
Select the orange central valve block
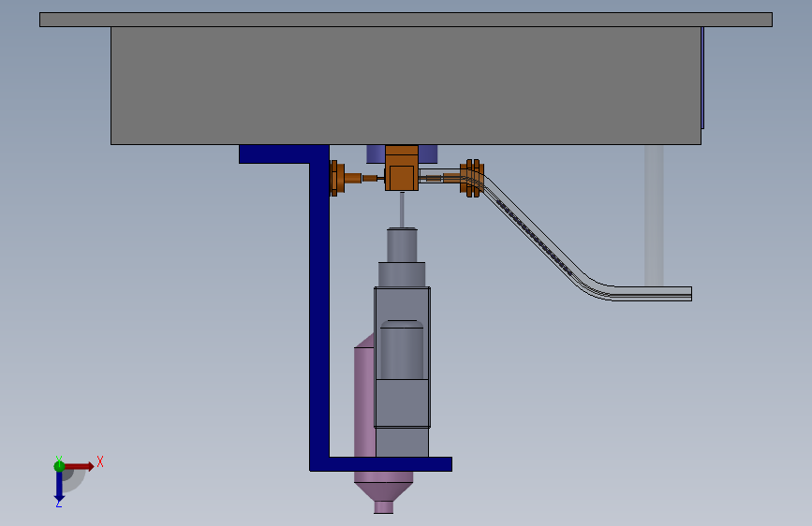(x=402, y=168)
